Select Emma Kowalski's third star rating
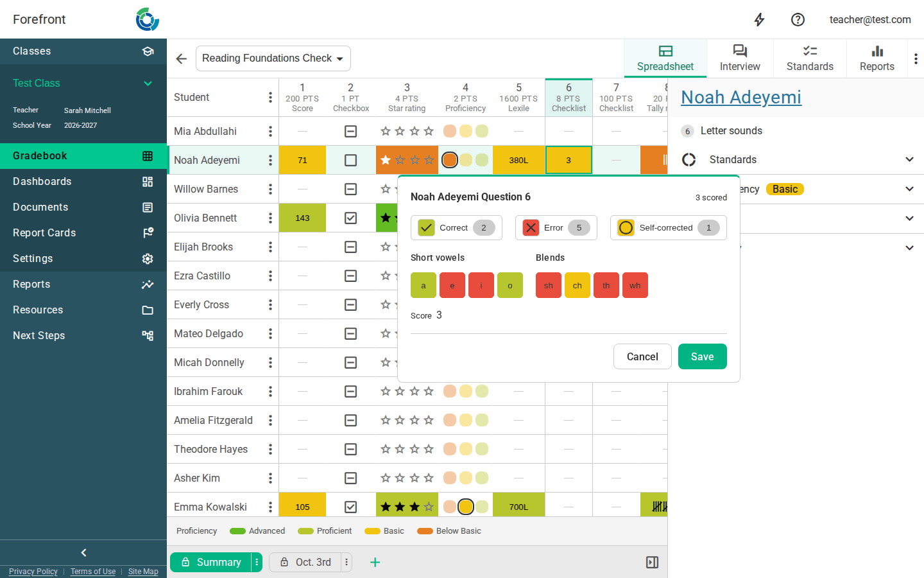Image resolution: width=924 pixels, height=578 pixels. 415,507
